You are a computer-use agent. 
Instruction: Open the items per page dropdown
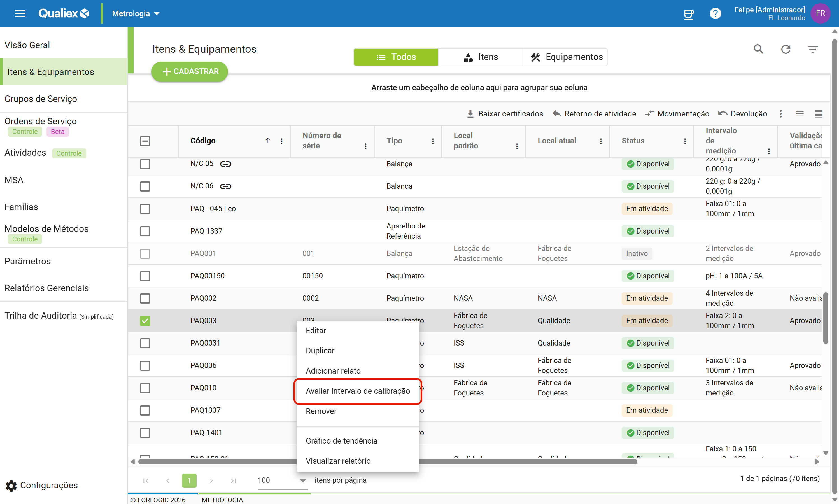[282, 480]
